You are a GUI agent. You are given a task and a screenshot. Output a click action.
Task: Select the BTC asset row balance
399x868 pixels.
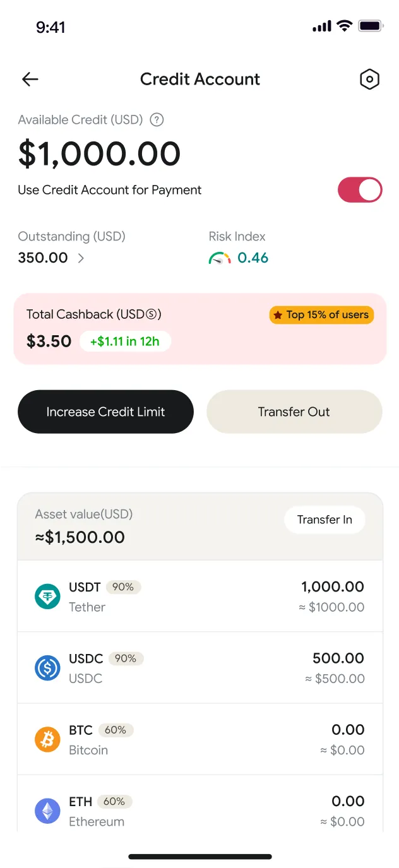click(348, 730)
